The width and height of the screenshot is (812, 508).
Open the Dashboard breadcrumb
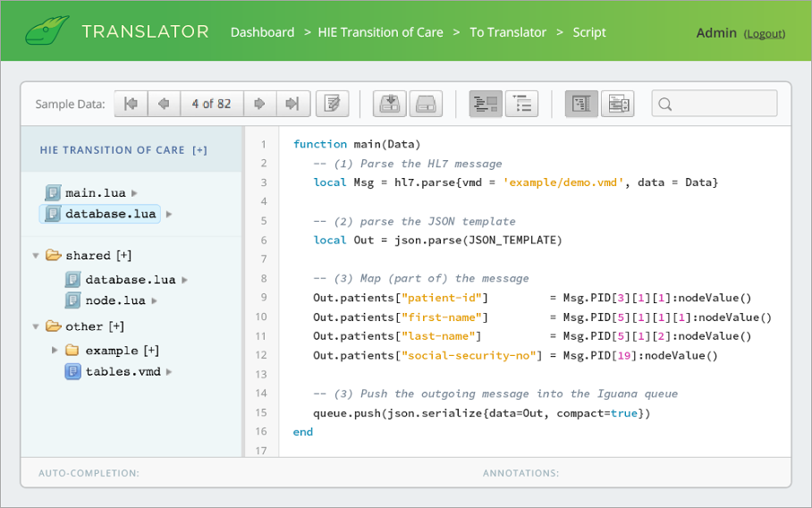coord(262,32)
